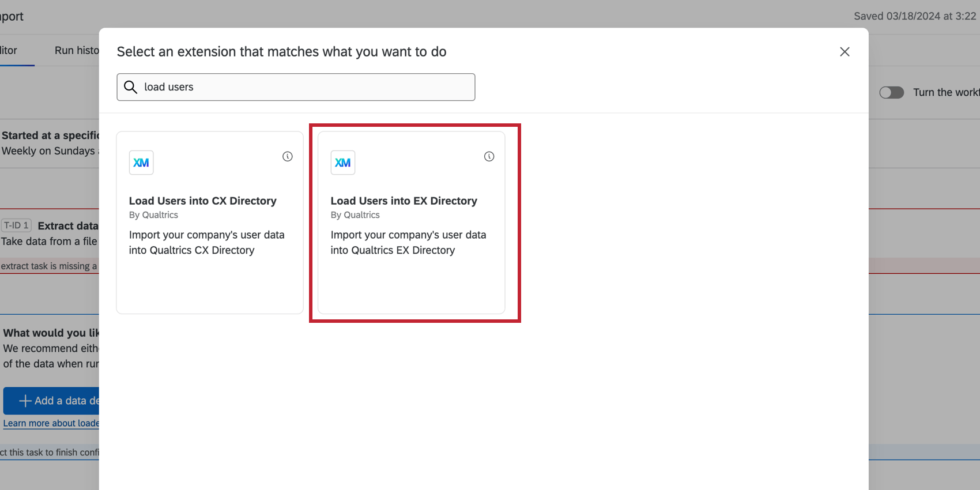Click the load users search field
Image resolution: width=980 pixels, height=490 pixels.
[296, 87]
